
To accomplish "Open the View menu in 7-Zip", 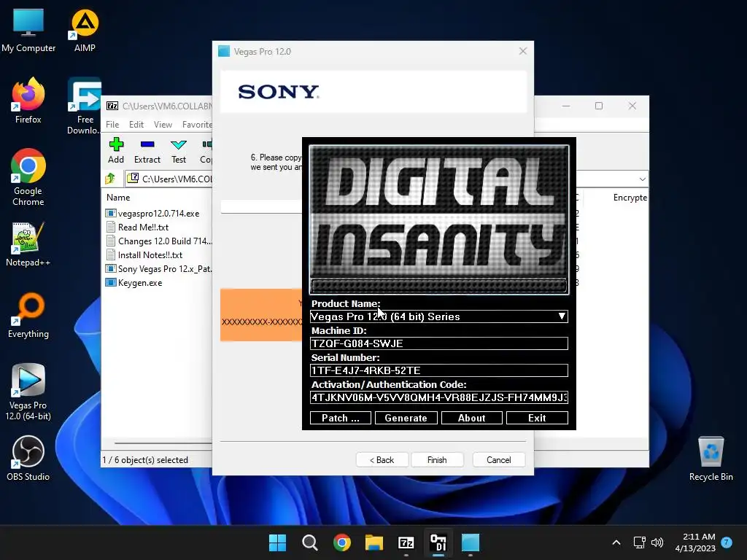I will (163, 124).
